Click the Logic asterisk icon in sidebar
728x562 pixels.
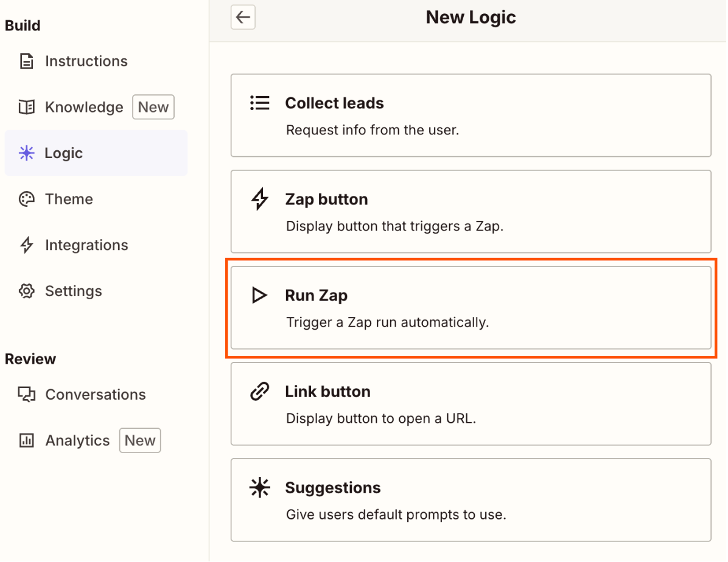coord(26,153)
